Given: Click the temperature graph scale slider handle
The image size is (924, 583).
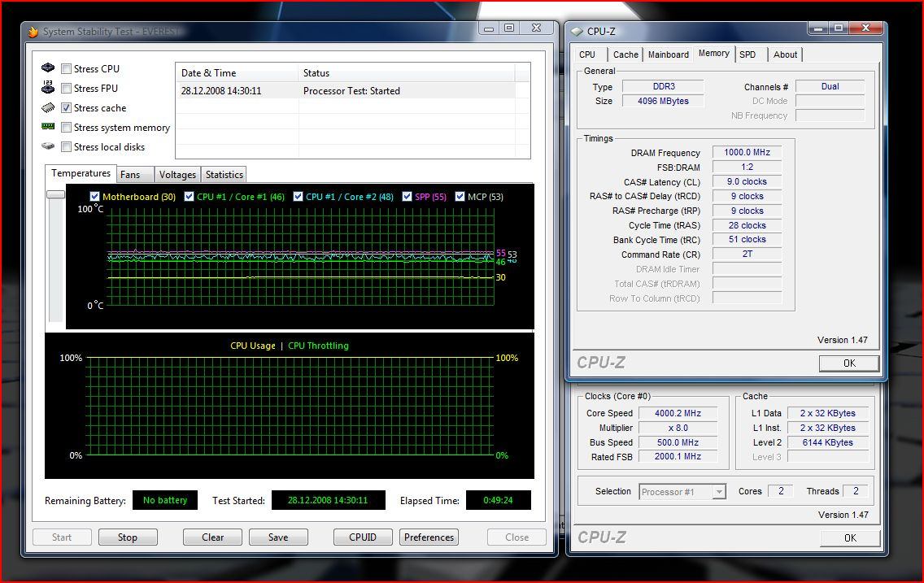Looking at the screenshot, I should tap(55, 194).
